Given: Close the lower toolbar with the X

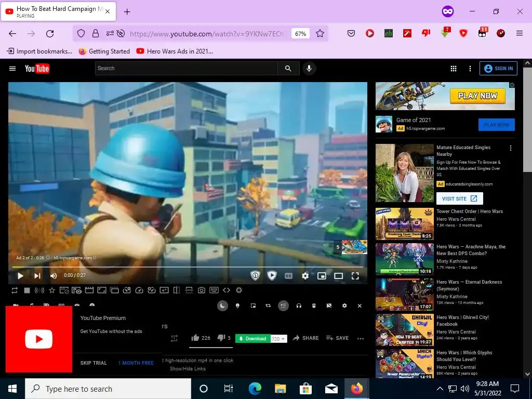Looking at the screenshot, I should click(x=360, y=305).
